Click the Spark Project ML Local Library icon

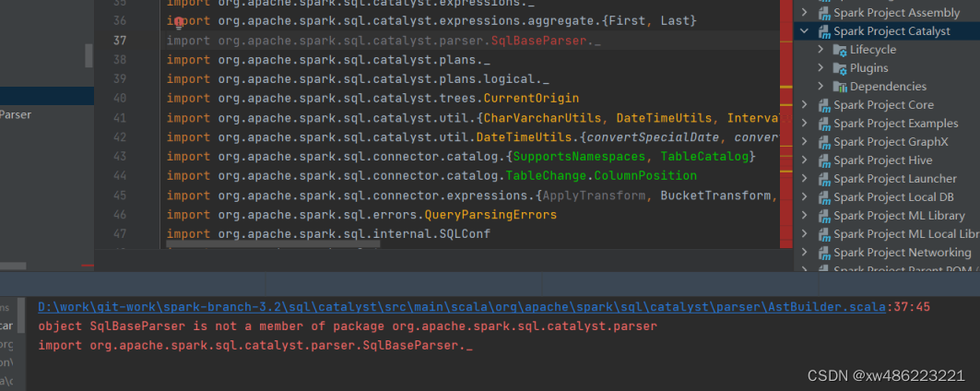[823, 234]
